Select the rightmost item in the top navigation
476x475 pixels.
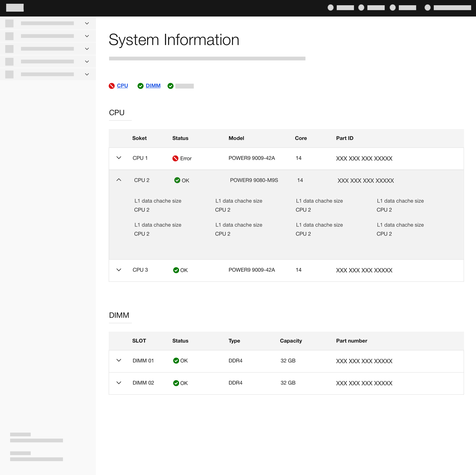click(x=452, y=8)
